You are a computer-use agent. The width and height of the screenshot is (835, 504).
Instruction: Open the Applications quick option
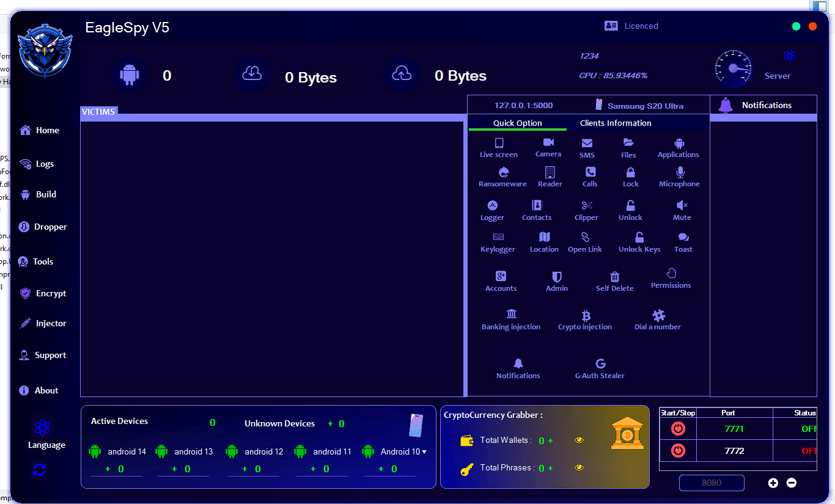[679, 148]
